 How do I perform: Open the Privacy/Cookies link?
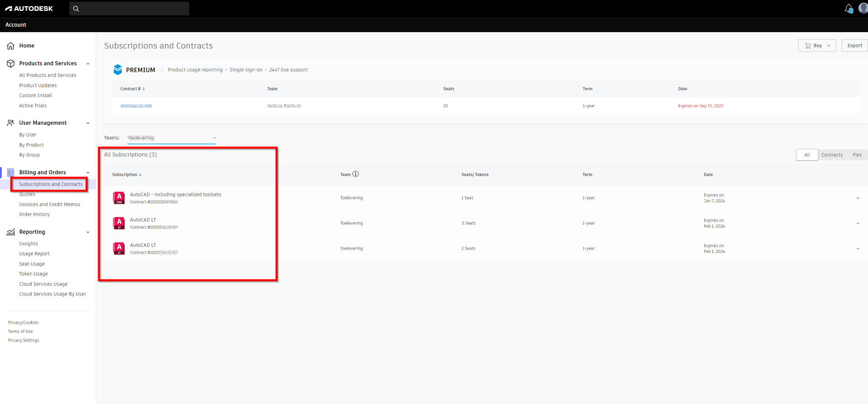(23, 323)
